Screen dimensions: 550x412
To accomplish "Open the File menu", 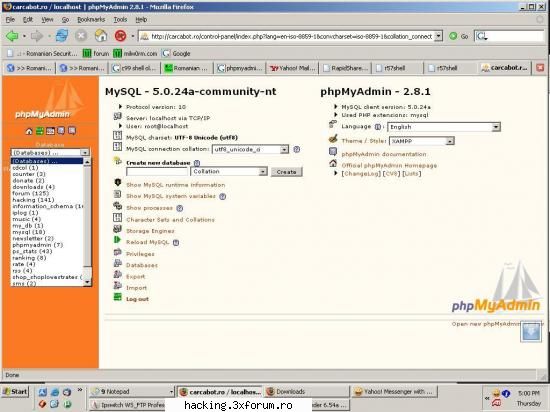I will tap(10, 20).
